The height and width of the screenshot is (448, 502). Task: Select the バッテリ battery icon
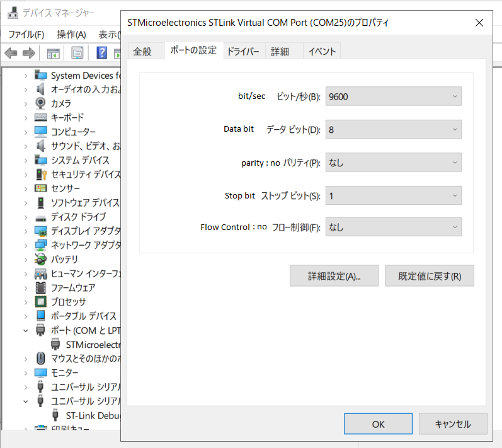[x=41, y=259]
